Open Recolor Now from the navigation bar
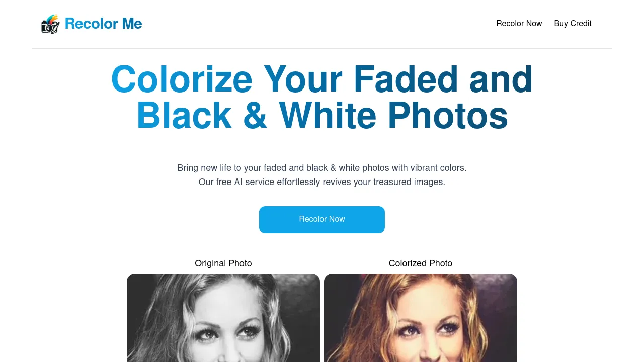This screenshot has height=362, width=644. point(519,24)
